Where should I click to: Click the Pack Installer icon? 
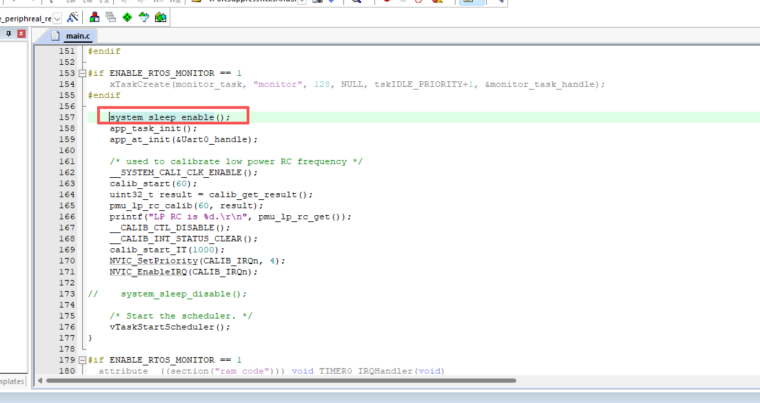[160, 18]
